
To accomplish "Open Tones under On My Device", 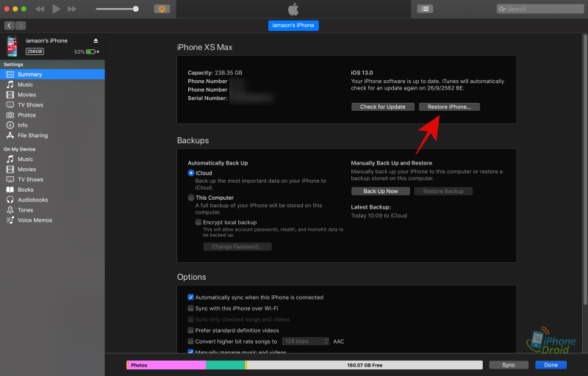I will tap(26, 210).
